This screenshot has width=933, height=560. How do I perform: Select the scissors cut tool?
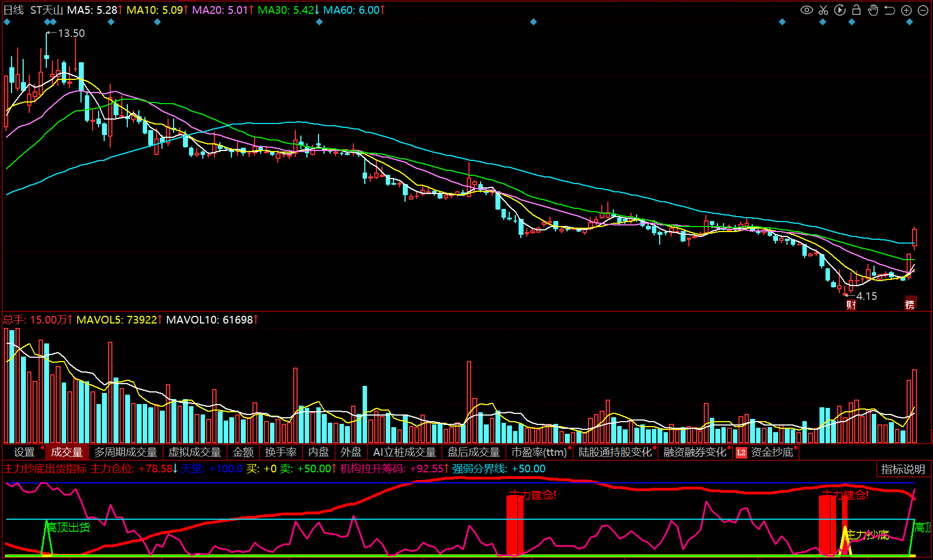[x=823, y=10]
